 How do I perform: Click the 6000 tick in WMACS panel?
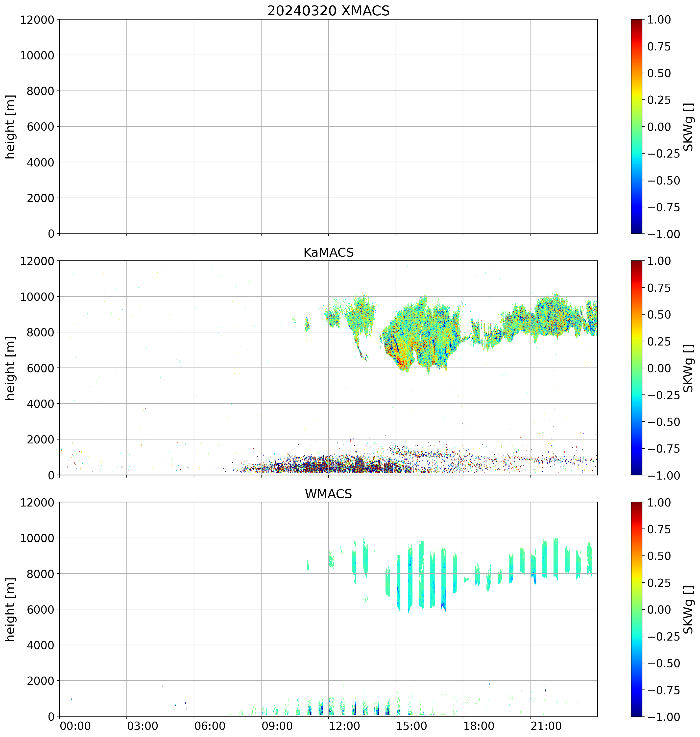pos(41,609)
